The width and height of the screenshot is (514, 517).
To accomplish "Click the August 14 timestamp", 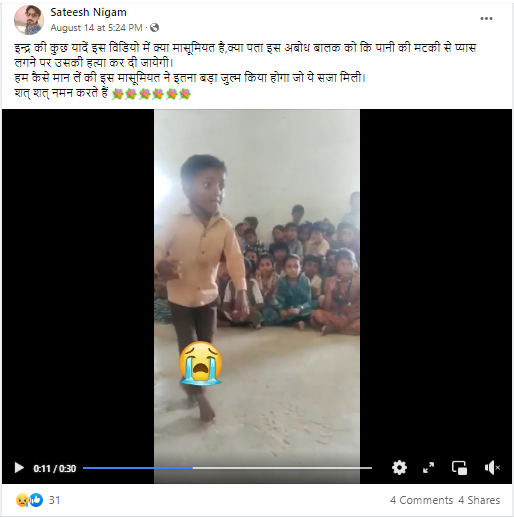I will click(x=96, y=28).
